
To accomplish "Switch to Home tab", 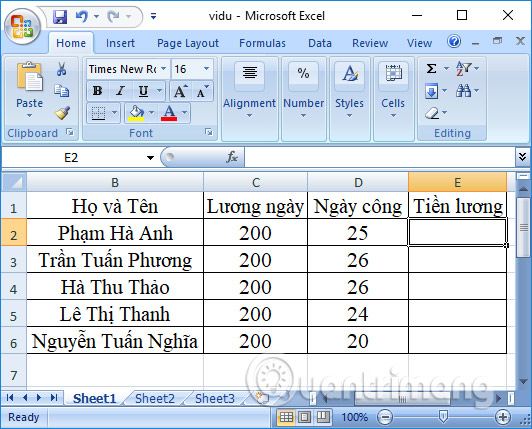I will pos(71,43).
